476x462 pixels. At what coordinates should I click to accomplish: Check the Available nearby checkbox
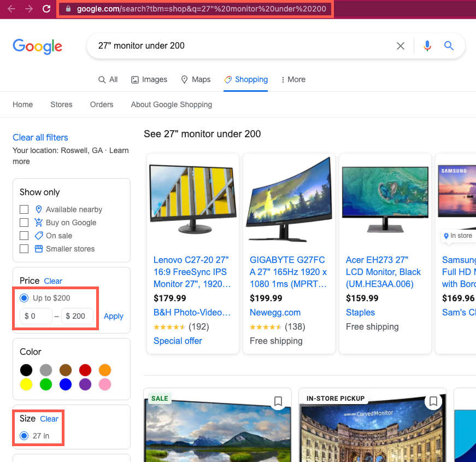pos(24,209)
